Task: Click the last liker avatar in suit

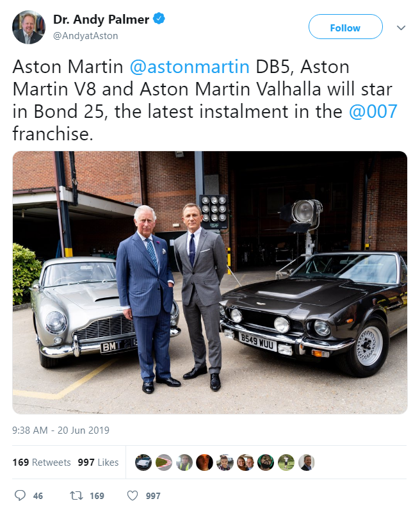Action: 306,463
